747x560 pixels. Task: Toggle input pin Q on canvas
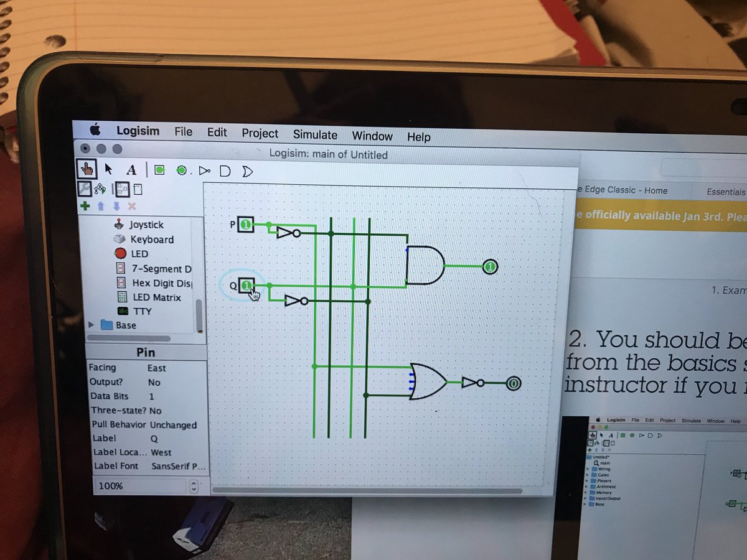pyautogui.click(x=247, y=285)
